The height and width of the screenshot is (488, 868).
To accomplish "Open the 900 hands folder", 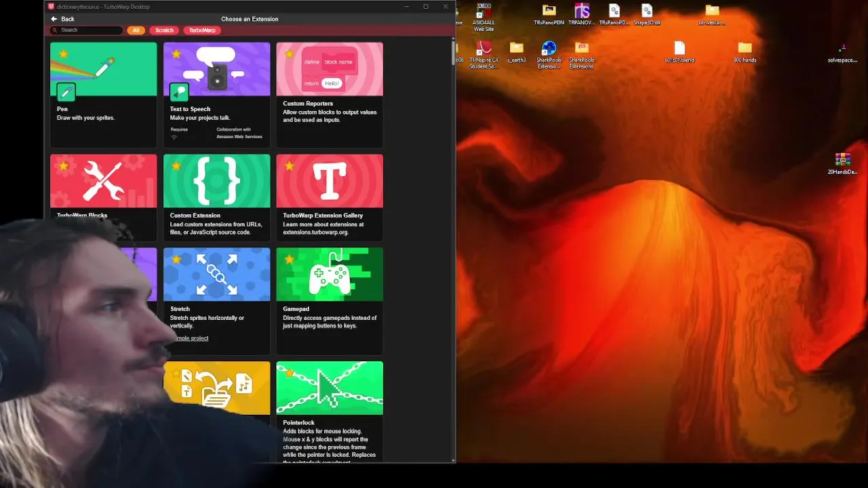I will 745,52.
